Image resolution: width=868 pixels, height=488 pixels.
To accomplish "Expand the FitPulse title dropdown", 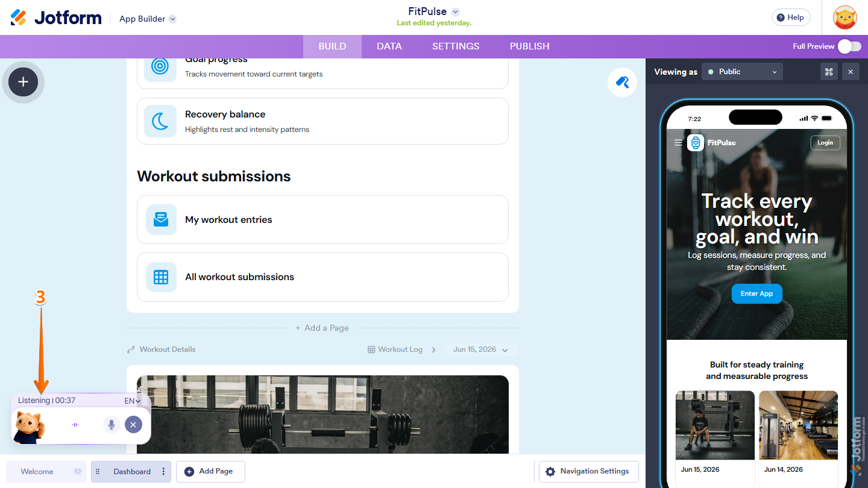I will pos(455,11).
